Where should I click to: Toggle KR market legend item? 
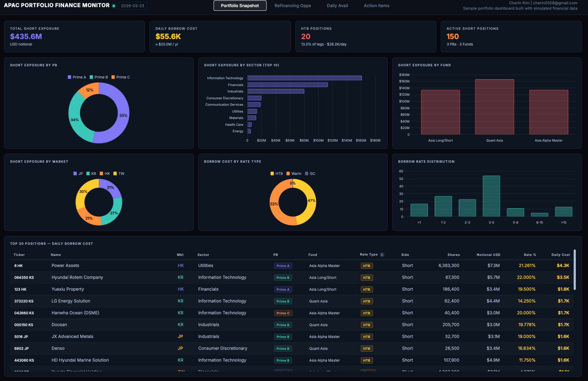coord(91,173)
